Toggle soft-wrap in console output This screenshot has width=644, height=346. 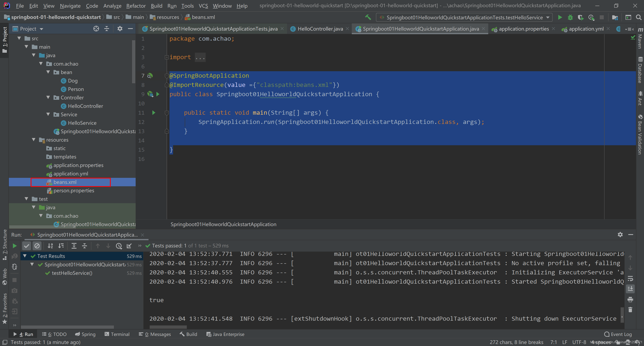coord(630,279)
